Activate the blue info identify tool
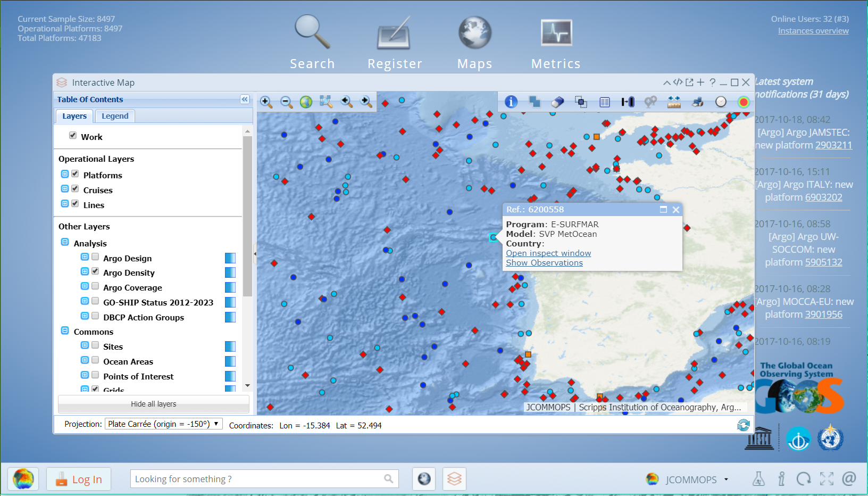This screenshot has width=868, height=496. point(511,102)
